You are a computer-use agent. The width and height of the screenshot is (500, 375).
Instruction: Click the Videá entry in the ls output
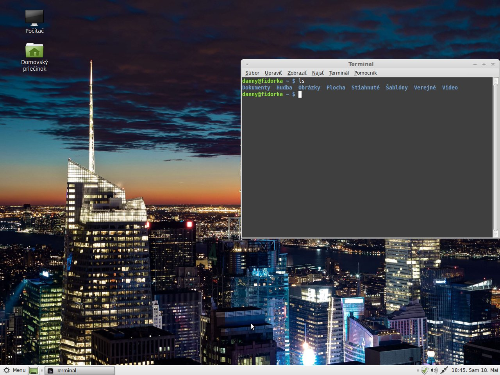(450, 88)
